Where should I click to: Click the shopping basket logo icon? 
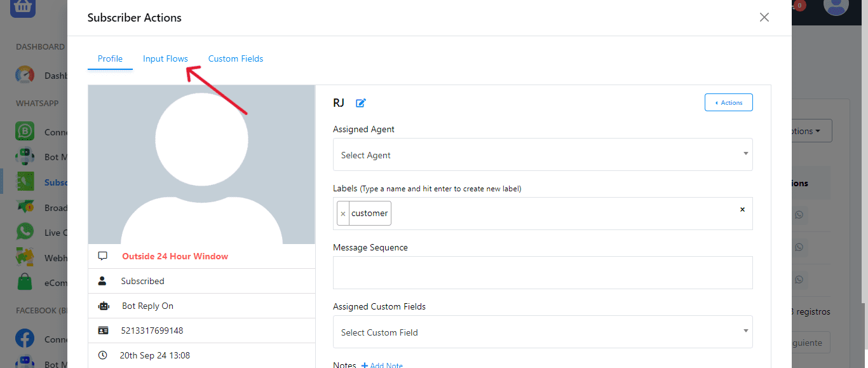[x=23, y=7]
